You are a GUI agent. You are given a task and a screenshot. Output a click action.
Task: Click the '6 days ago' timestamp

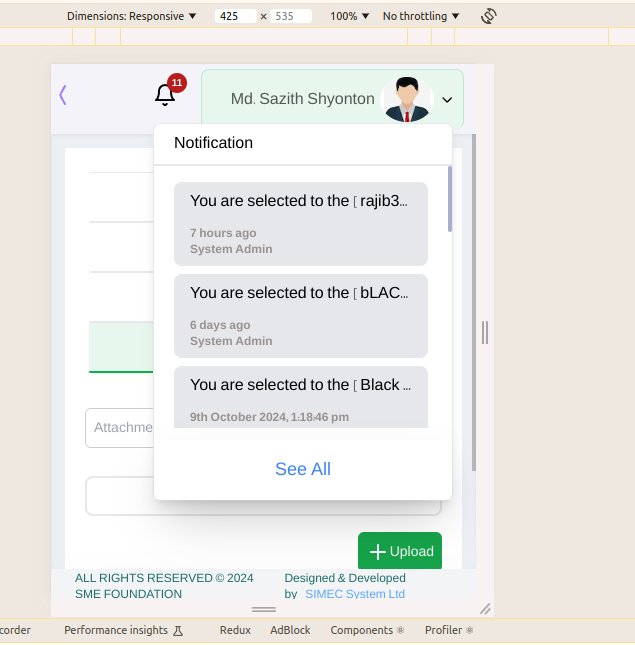coord(220,325)
